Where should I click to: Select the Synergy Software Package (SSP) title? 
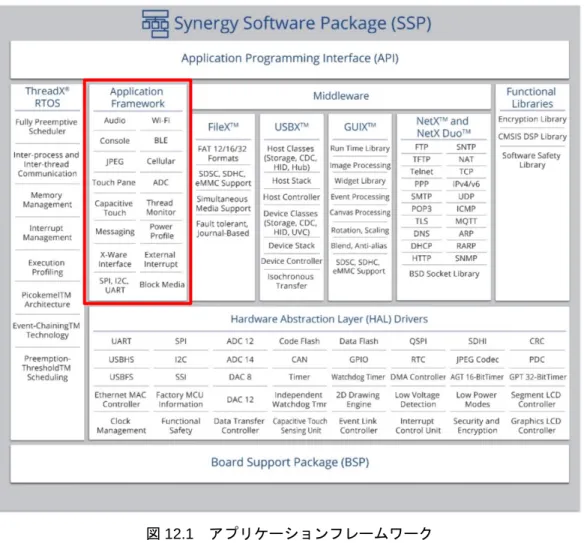[x=302, y=23]
